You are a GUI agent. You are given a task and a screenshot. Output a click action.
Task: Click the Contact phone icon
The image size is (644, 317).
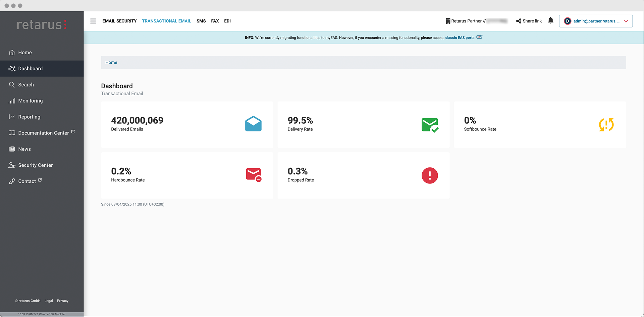12,181
